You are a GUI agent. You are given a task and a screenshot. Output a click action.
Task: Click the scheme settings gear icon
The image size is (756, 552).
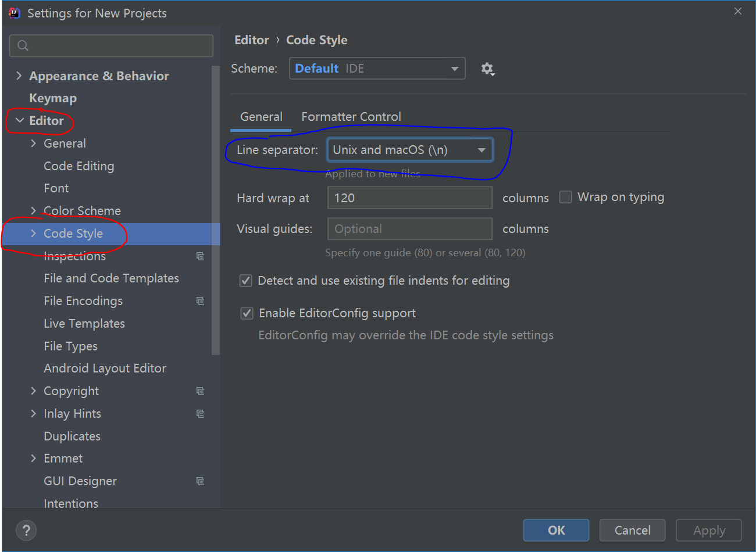point(487,69)
